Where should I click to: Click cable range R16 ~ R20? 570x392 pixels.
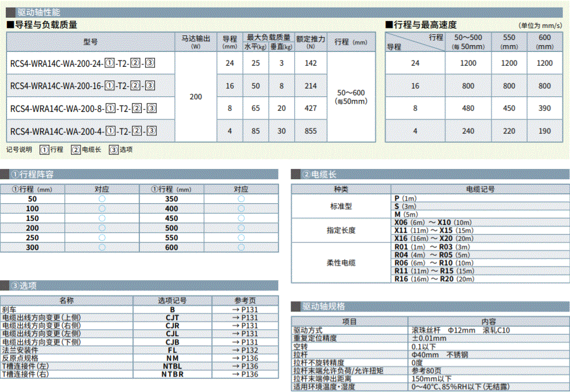click(435, 279)
